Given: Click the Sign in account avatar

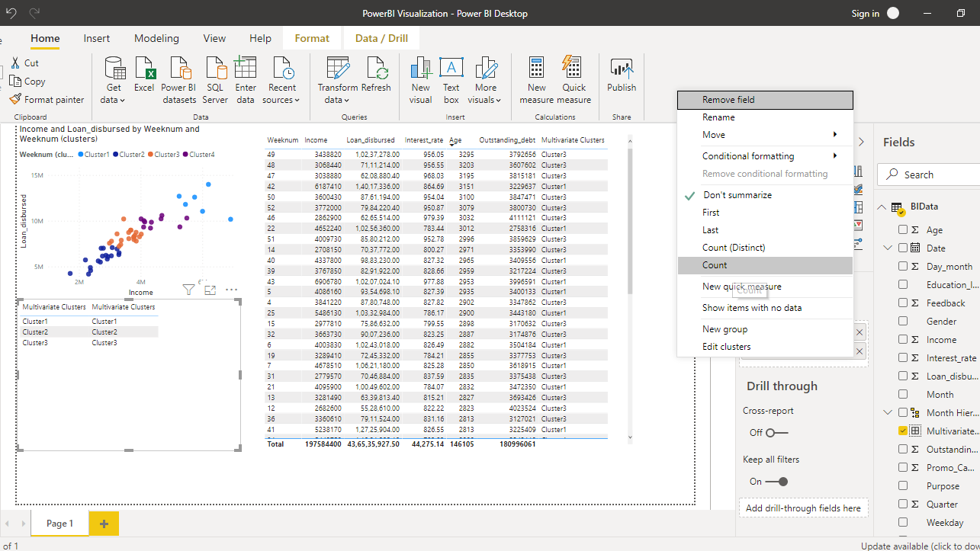Looking at the screenshot, I should (893, 13).
